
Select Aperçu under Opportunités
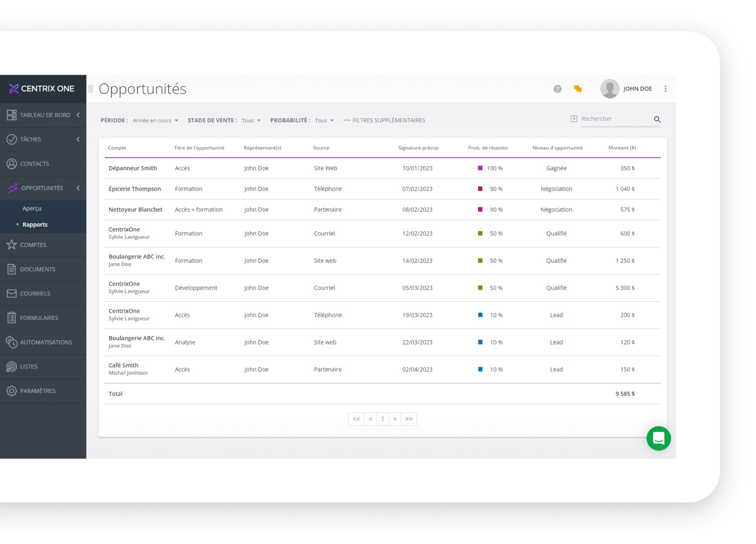pos(32,208)
